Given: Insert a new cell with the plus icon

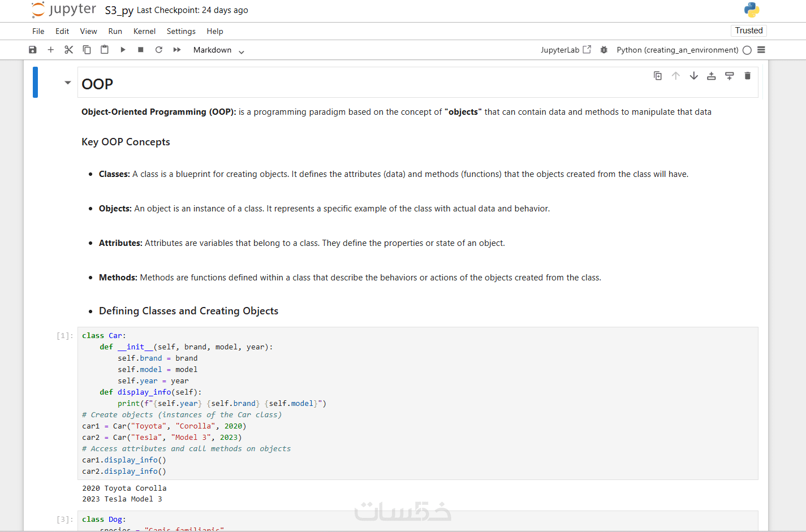Looking at the screenshot, I should (x=51, y=50).
